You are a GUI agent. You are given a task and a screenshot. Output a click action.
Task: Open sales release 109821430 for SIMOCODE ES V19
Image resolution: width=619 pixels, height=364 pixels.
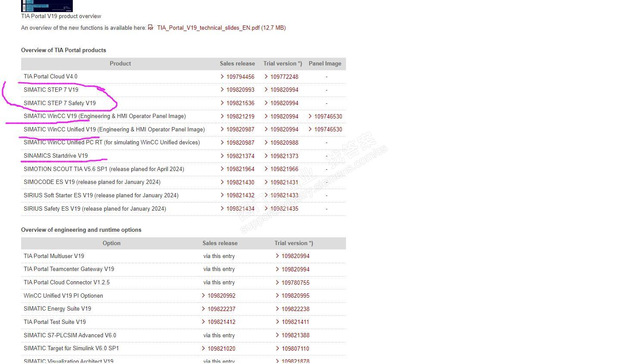click(240, 182)
